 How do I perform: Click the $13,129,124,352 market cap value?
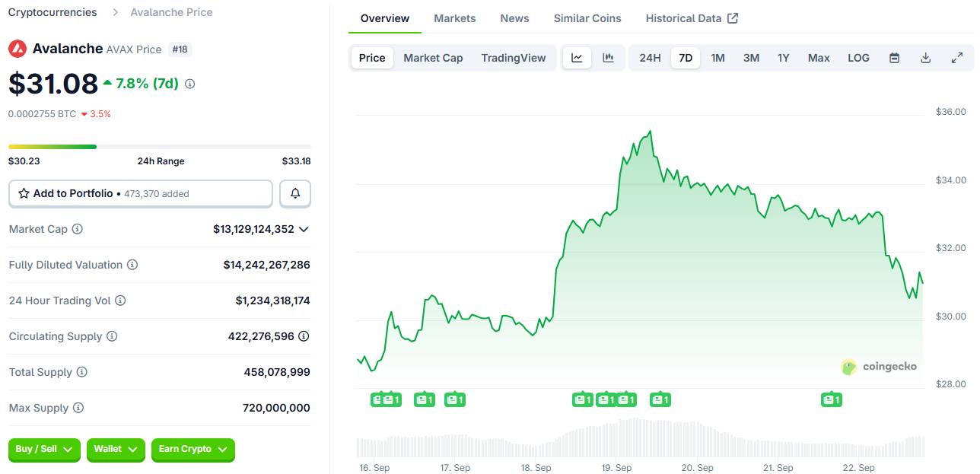253,229
